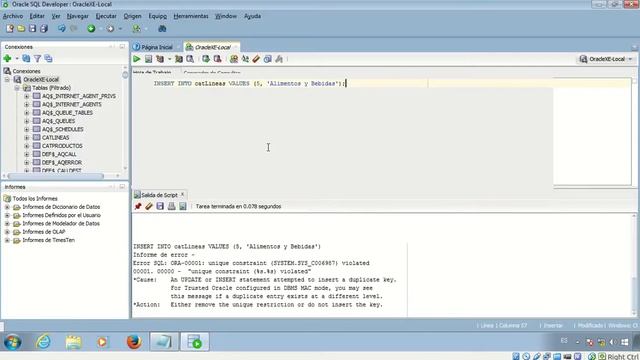
Task: Open the Navegar menu
Action: 78,16
